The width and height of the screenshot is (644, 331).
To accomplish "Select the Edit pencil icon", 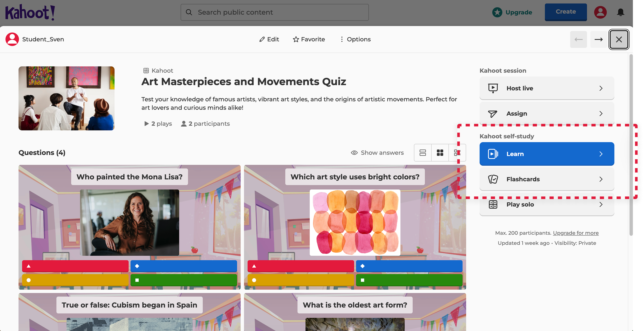I will pyautogui.click(x=262, y=39).
